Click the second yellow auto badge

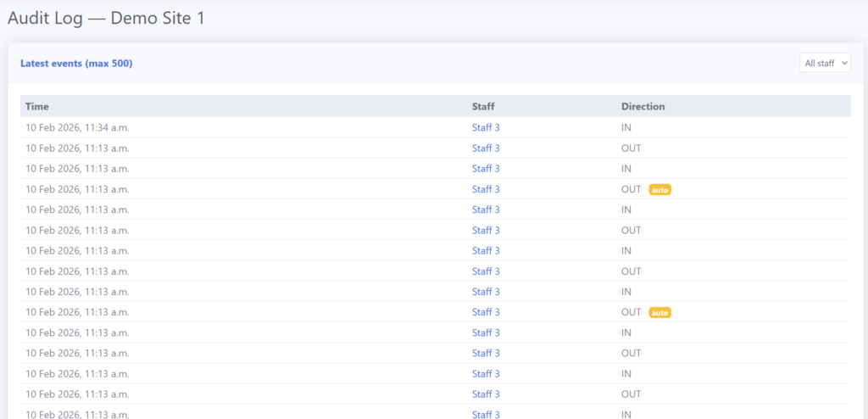point(659,313)
